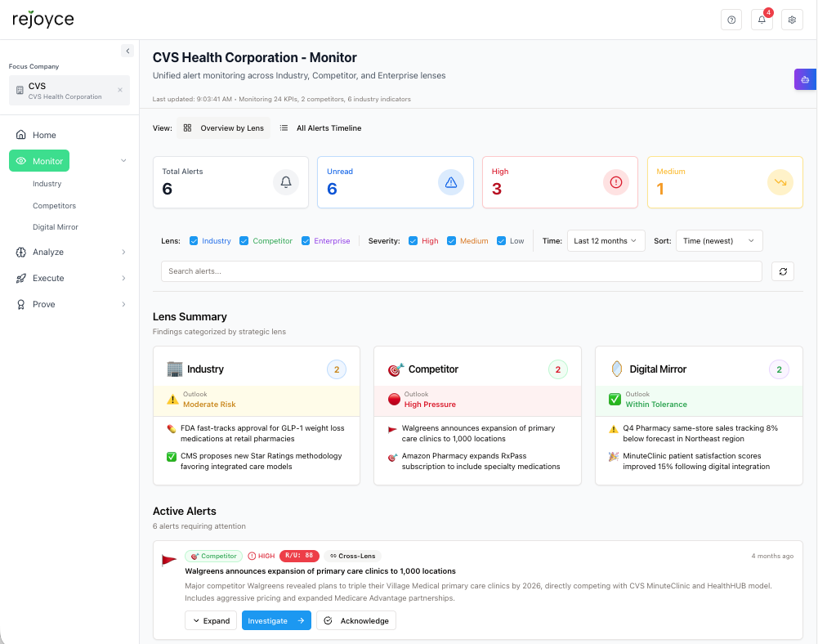Click the High alerts warning icon
Viewport: 818px width, 644px height.
(x=615, y=182)
